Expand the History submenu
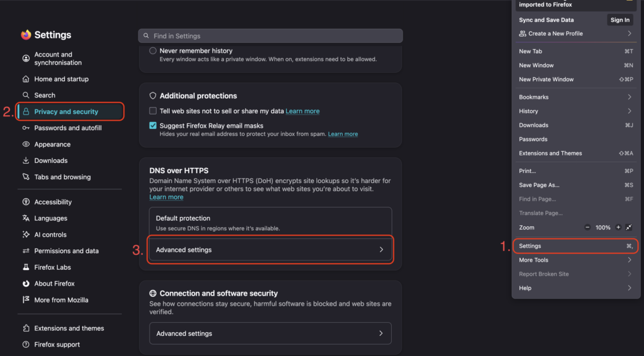This screenshot has height=356, width=644. (x=629, y=111)
